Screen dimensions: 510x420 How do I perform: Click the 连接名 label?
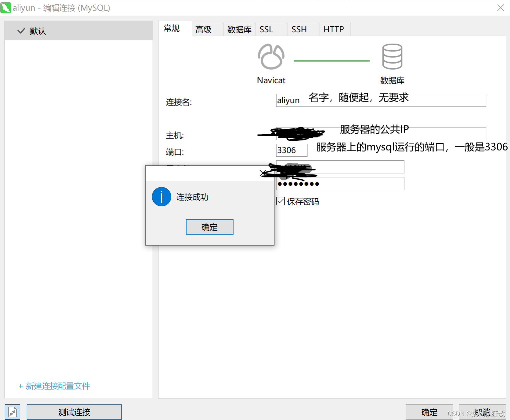[179, 102]
